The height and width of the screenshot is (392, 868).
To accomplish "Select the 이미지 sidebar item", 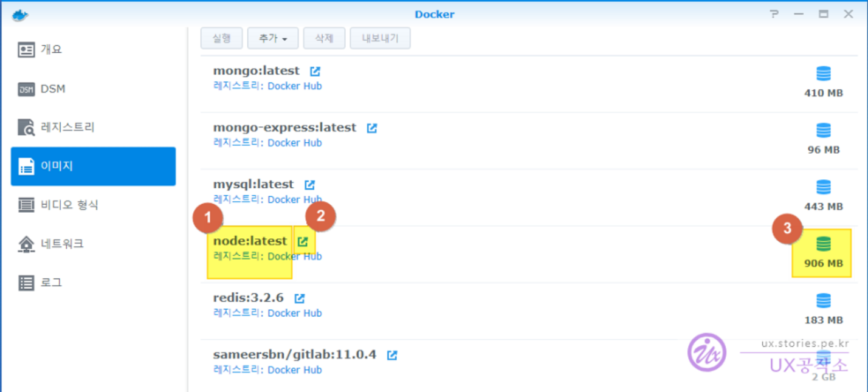I will click(x=93, y=166).
